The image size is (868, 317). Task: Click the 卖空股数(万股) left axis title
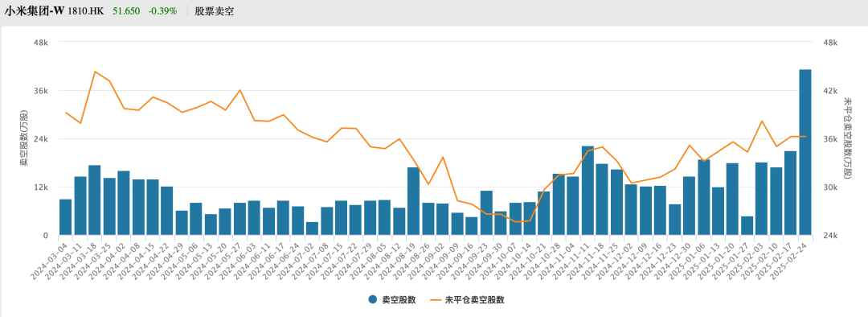(x=23, y=138)
